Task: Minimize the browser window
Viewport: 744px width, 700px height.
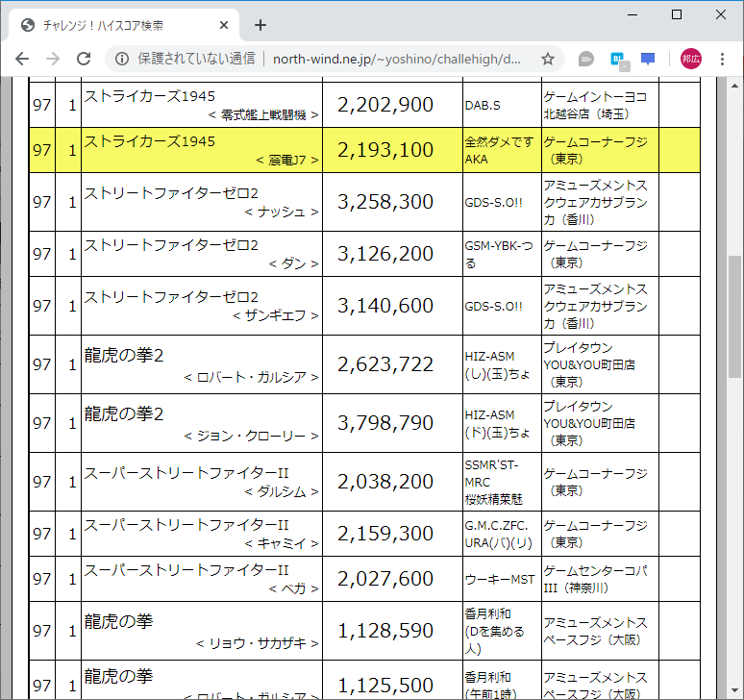Action: (632, 14)
